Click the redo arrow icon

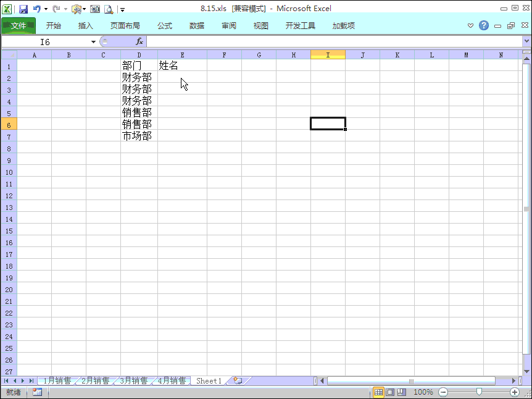click(56, 9)
